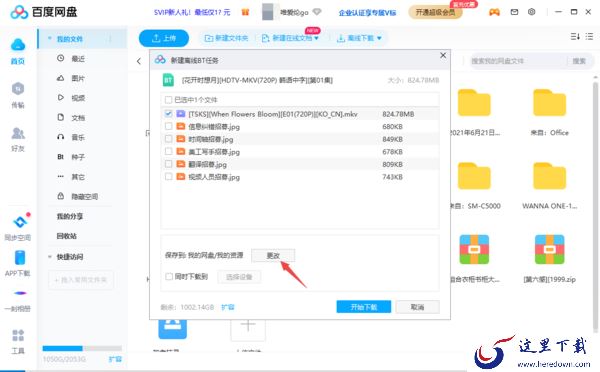Click the game controller icon in title bar
The image size is (600, 372).
[494, 12]
